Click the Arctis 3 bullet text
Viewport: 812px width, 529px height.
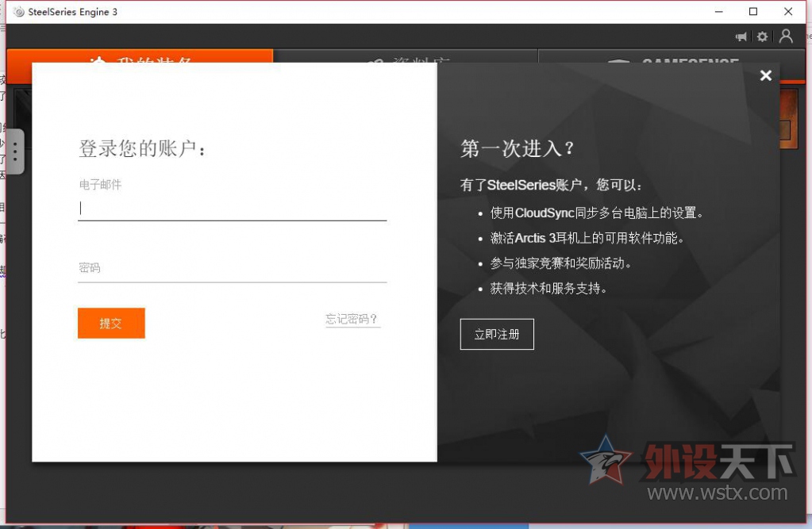coord(587,238)
